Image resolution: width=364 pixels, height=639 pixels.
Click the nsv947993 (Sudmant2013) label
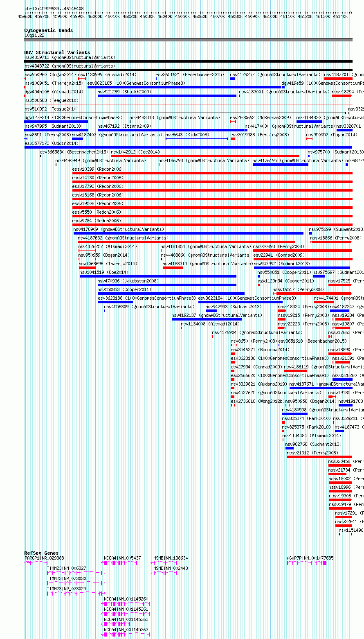[x=234, y=307]
